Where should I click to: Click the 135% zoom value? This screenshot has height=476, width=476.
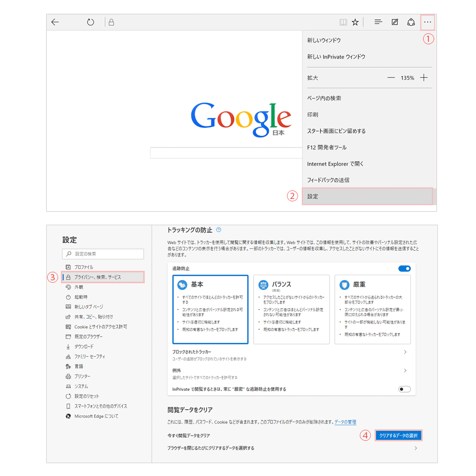407,78
